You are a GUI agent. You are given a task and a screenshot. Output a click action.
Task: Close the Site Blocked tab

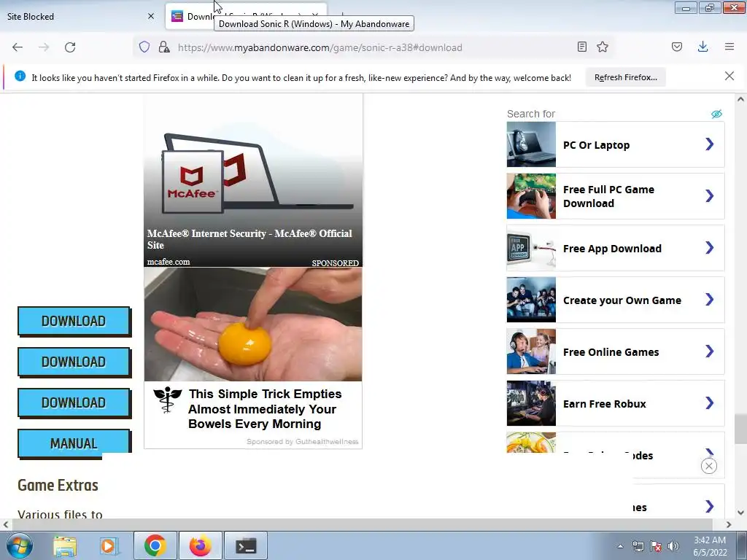pyautogui.click(x=151, y=16)
